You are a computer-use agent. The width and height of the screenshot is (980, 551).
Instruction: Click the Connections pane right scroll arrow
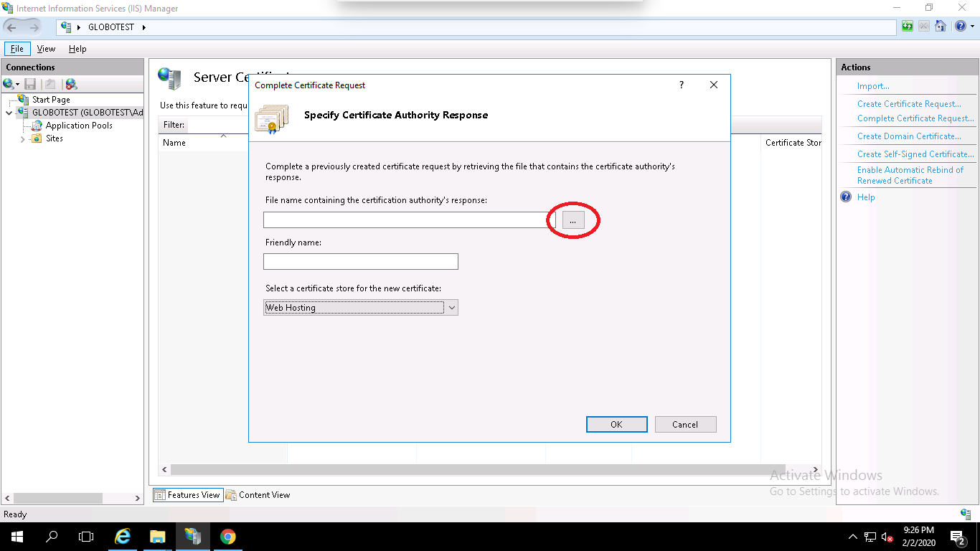tap(138, 498)
